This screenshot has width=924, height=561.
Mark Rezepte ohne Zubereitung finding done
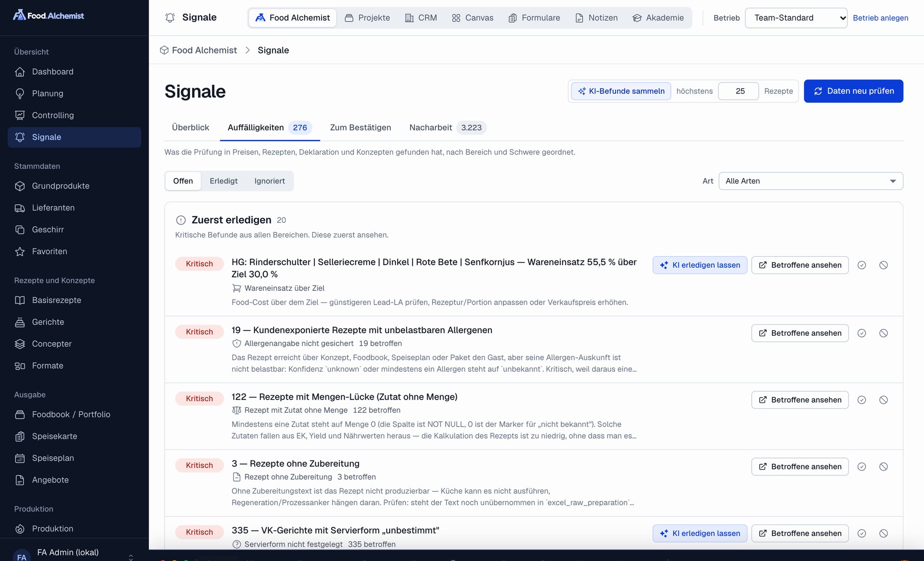tap(861, 467)
